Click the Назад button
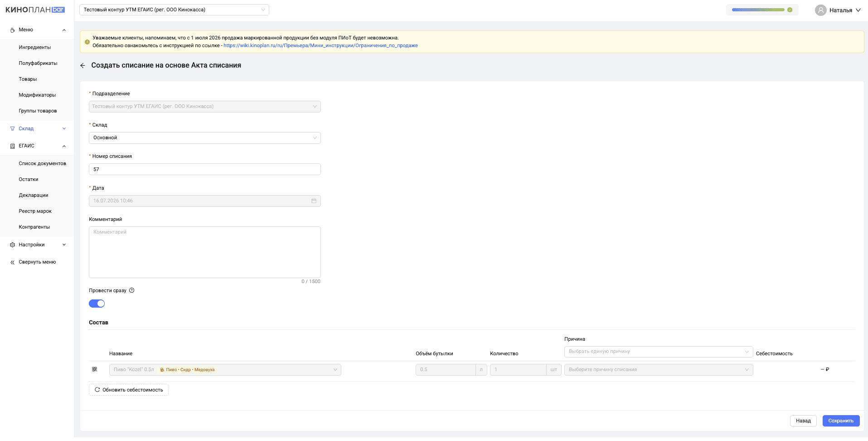 coord(803,421)
